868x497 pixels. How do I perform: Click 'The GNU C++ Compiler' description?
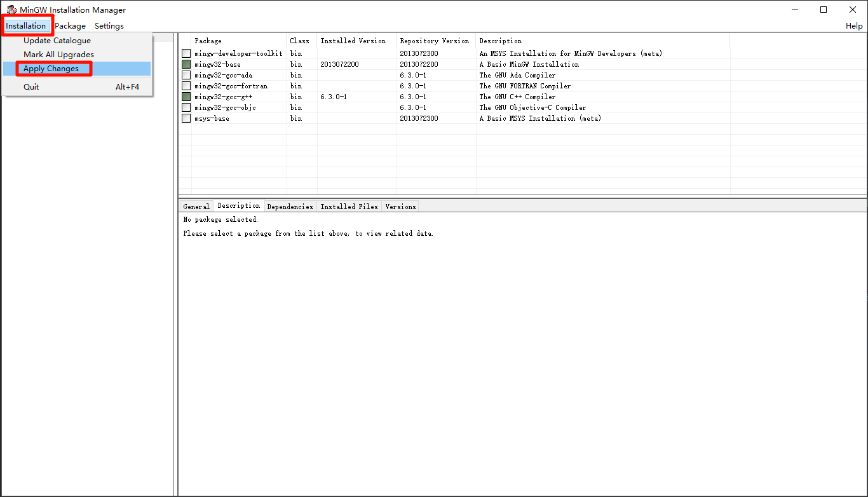coord(517,97)
